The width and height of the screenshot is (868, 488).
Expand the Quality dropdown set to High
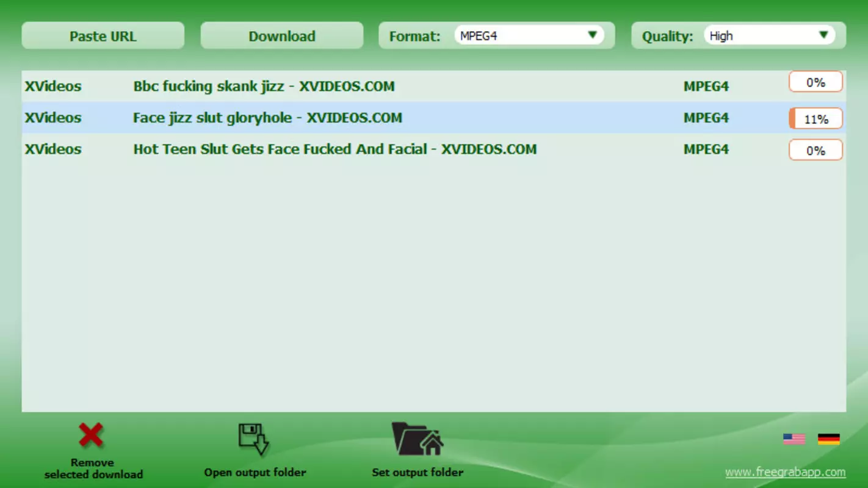769,35
